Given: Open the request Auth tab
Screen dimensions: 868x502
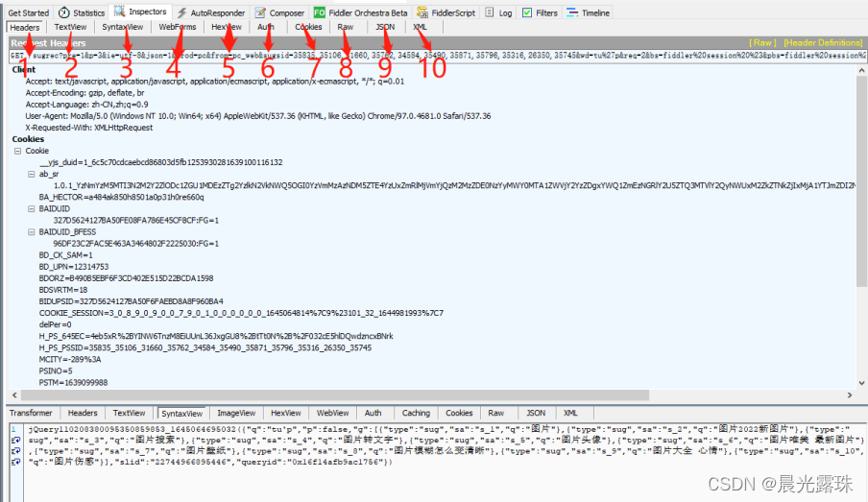Looking at the screenshot, I should [x=266, y=27].
